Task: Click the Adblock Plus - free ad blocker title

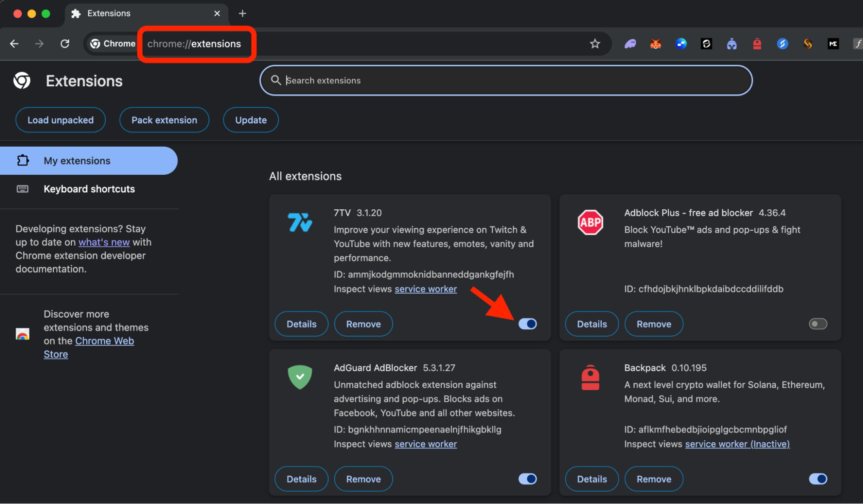Action: pyautogui.click(x=689, y=213)
